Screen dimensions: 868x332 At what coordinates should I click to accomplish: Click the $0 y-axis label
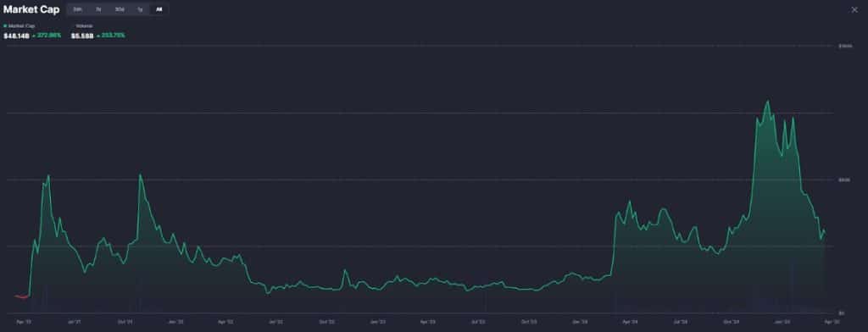(x=842, y=313)
